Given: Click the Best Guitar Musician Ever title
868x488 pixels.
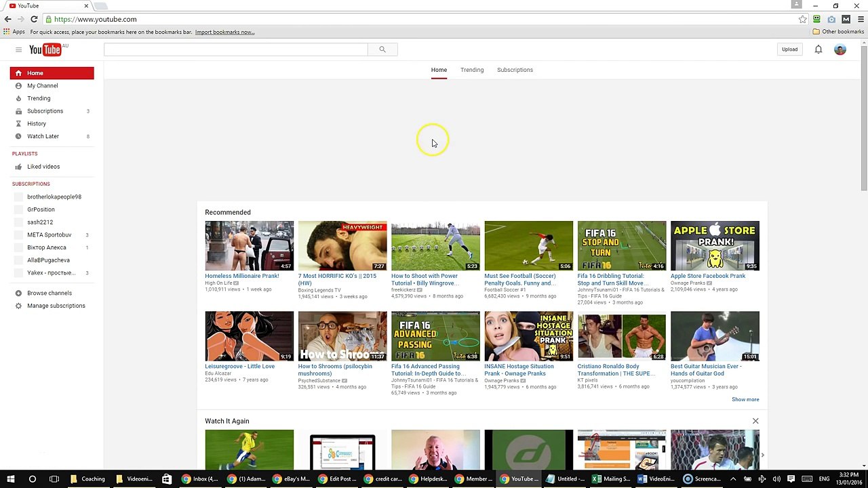Looking at the screenshot, I should pyautogui.click(x=706, y=370).
